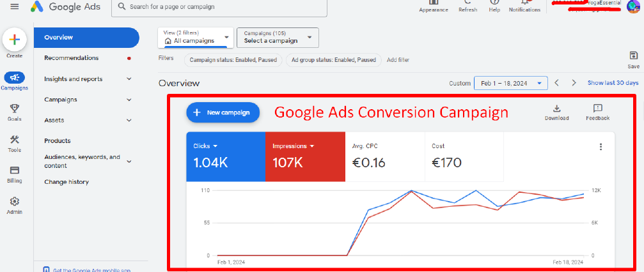Image resolution: width=644 pixels, height=272 pixels.
Task: Select the Cost metric card
Action: [x=464, y=156]
